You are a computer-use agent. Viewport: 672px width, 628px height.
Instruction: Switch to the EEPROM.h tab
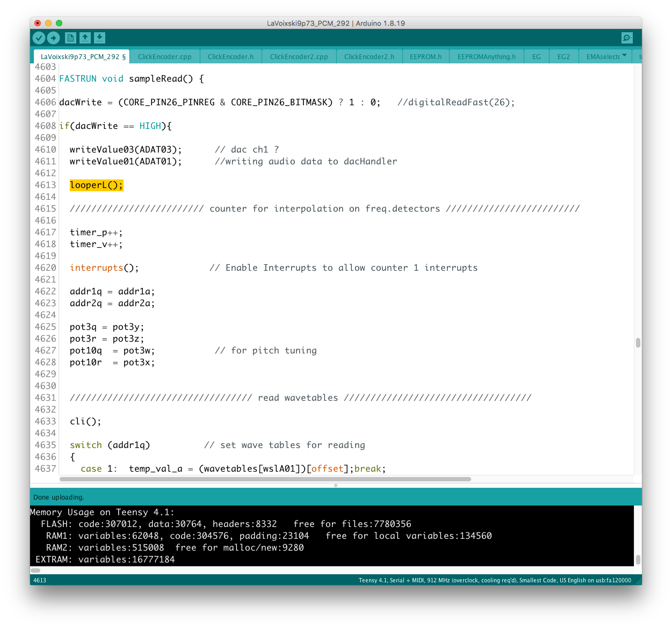click(425, 56)
